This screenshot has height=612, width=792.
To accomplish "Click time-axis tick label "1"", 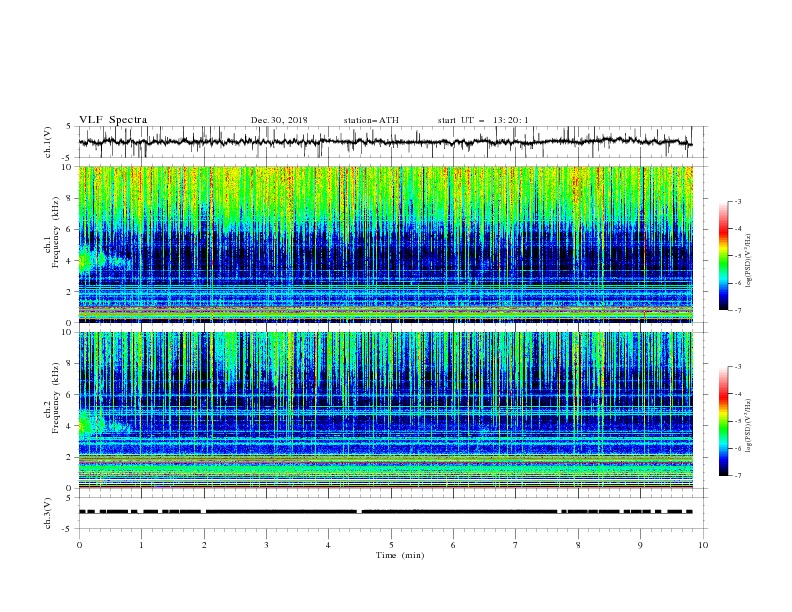I will [141, 545].
